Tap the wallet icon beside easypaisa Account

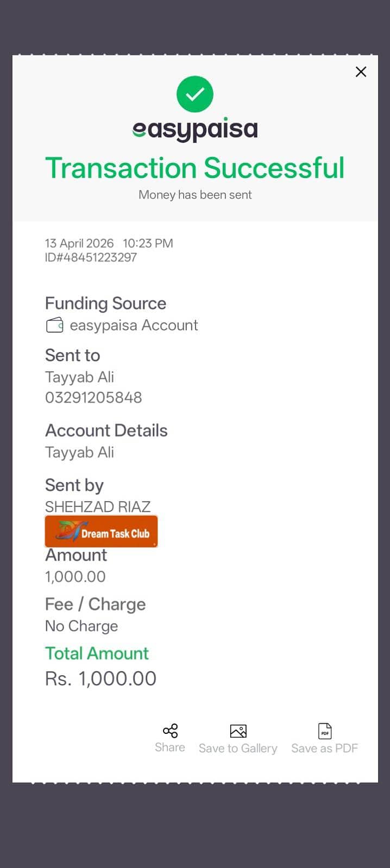pos(54,326)
